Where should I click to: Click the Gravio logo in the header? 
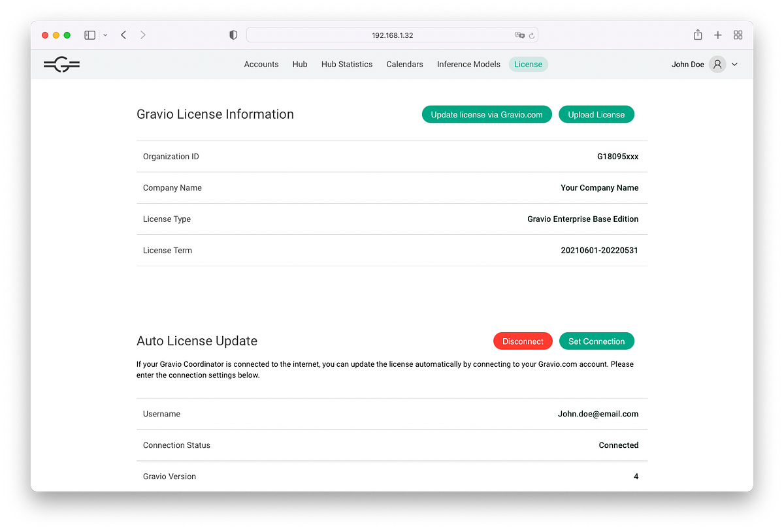[61, 64]
